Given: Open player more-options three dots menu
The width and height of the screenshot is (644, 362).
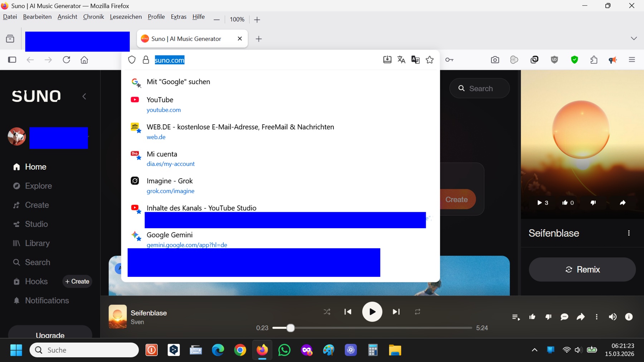Looking at the screenshot, I should (596, 317).
